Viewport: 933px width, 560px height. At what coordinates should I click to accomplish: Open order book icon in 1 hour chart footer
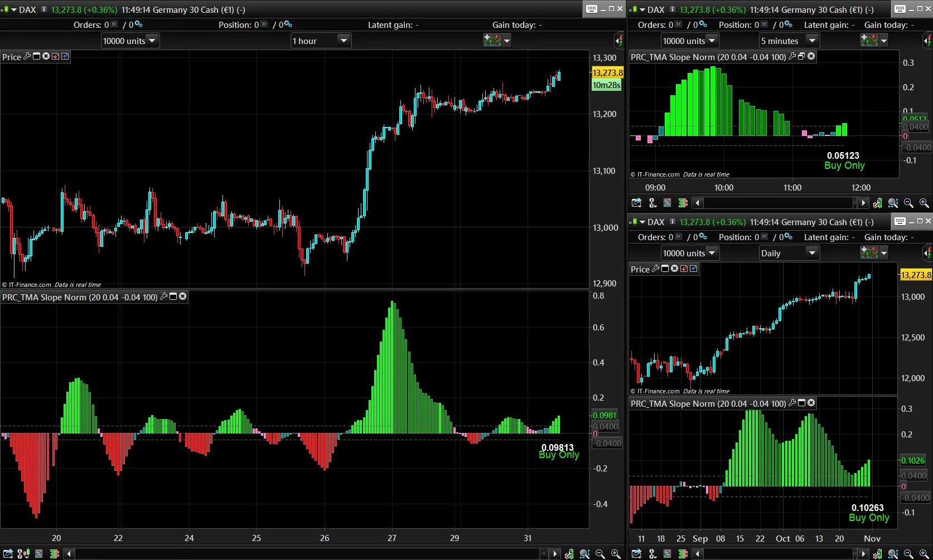coord(54,553)
